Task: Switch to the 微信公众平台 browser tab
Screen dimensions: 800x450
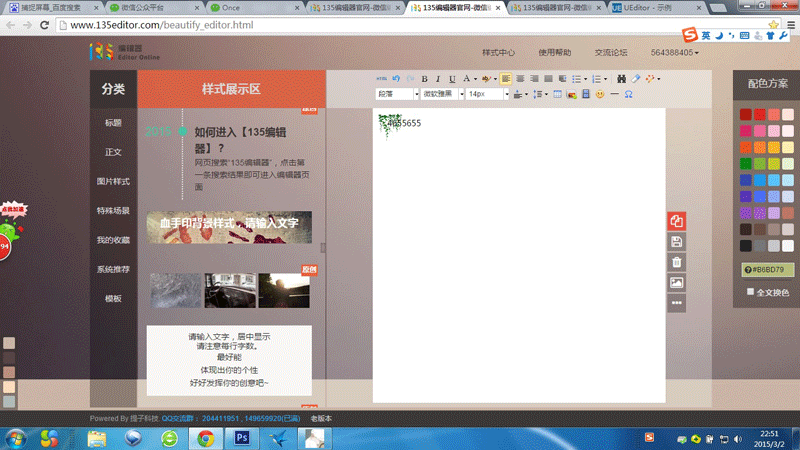Action: [153, 8]
